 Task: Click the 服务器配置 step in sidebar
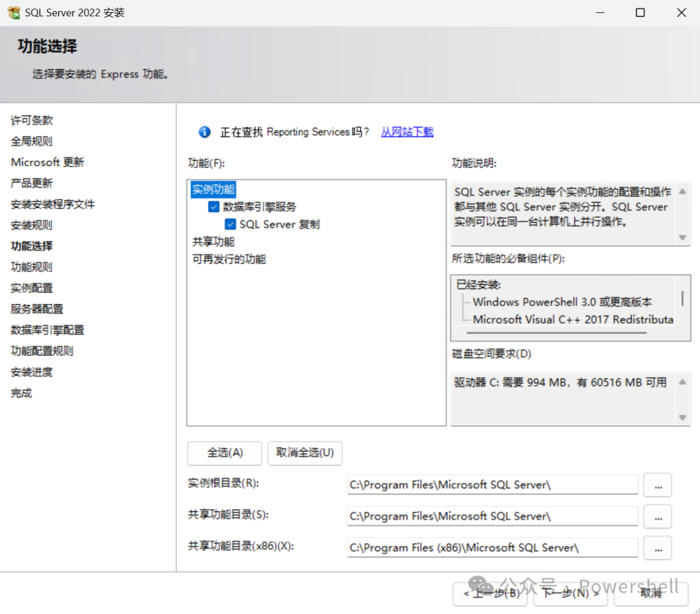(37, 309)
